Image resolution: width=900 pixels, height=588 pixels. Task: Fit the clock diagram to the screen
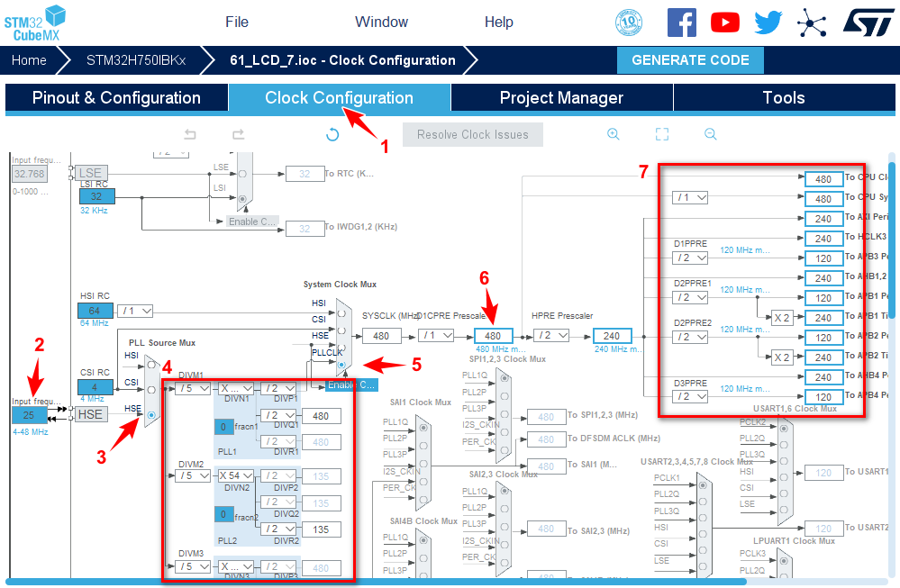pos(662,134)
